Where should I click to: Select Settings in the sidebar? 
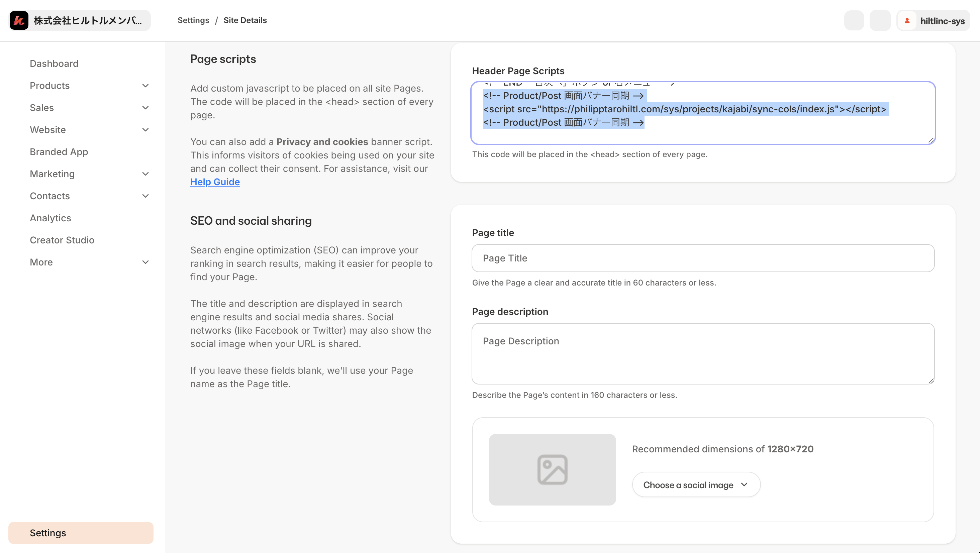(x=48, y=533)
